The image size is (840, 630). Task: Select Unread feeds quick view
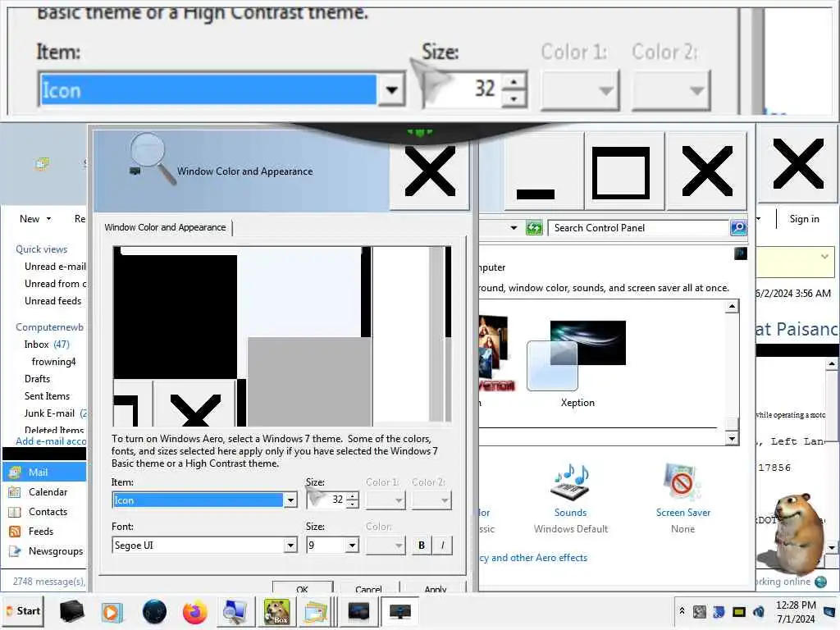[x=53, y=300]
